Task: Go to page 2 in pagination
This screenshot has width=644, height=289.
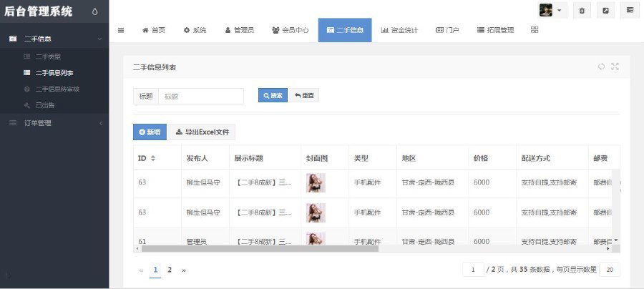Action: (170, 270)
